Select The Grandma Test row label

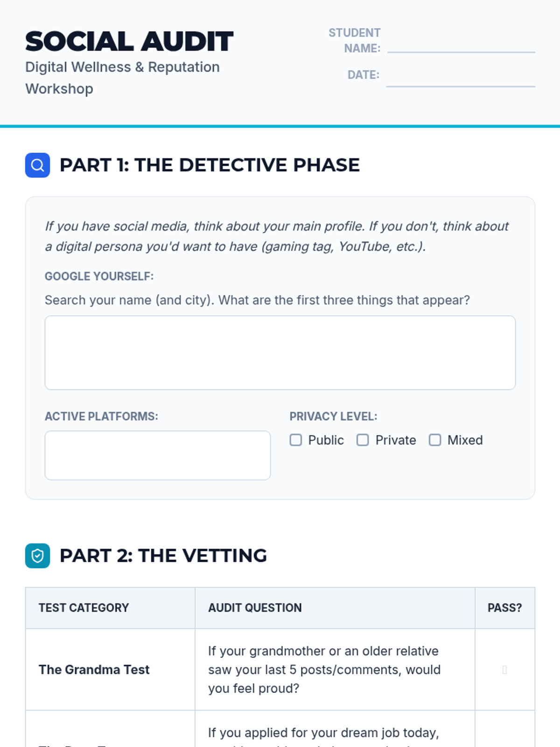[x=94, y=670]
